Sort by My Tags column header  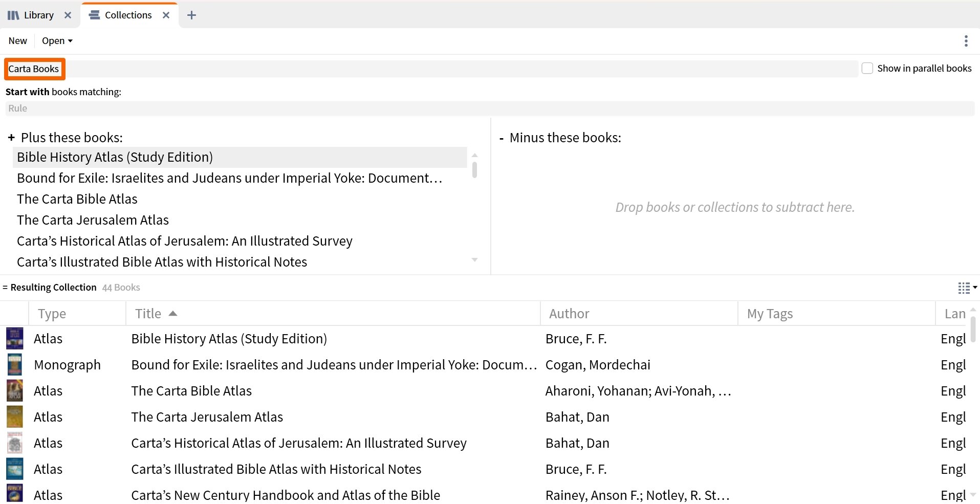point(836,314)
